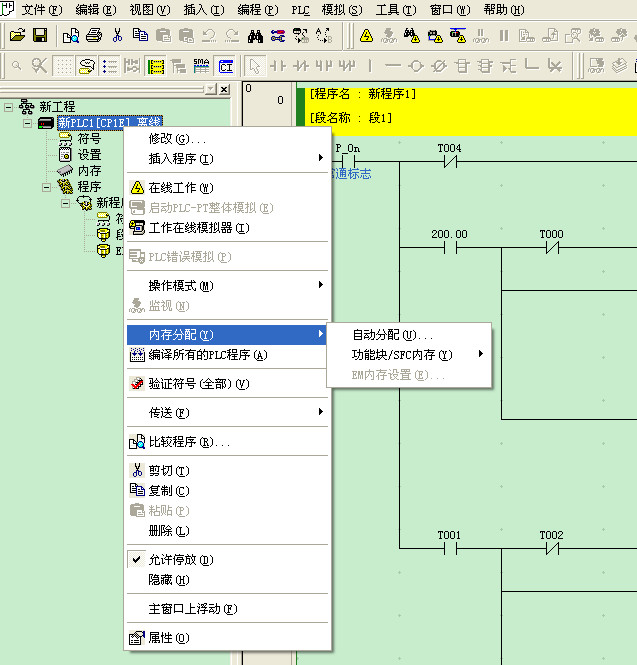Toggle the grid display toolbar button
637x665 pixels.
click(x=63, y=66)
